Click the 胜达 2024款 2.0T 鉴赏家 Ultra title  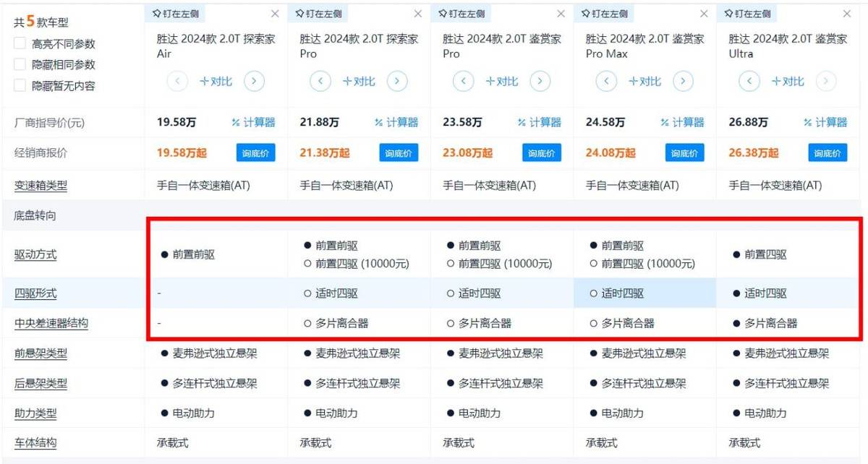pos(788,46)
